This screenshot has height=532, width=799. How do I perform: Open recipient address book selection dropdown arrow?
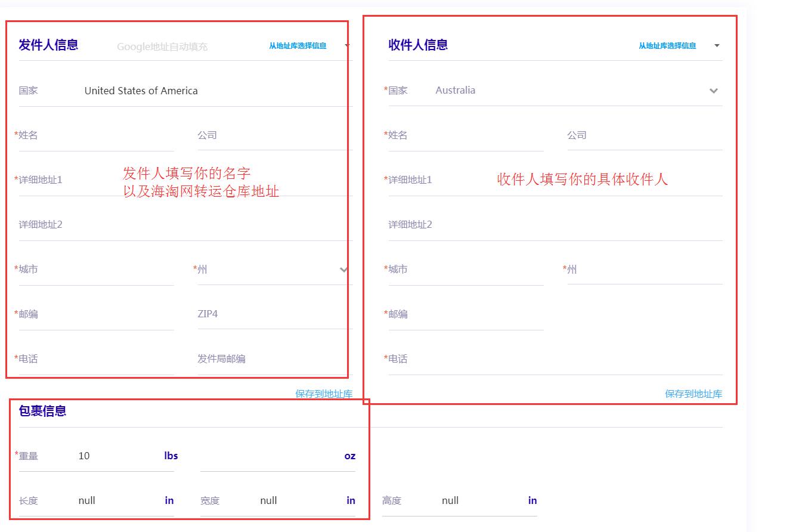pyautogui.click(x=717, y=45)
